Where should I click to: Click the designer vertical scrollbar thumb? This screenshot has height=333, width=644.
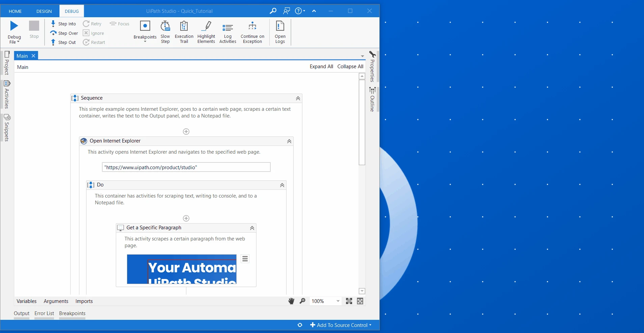pos(362,122)
